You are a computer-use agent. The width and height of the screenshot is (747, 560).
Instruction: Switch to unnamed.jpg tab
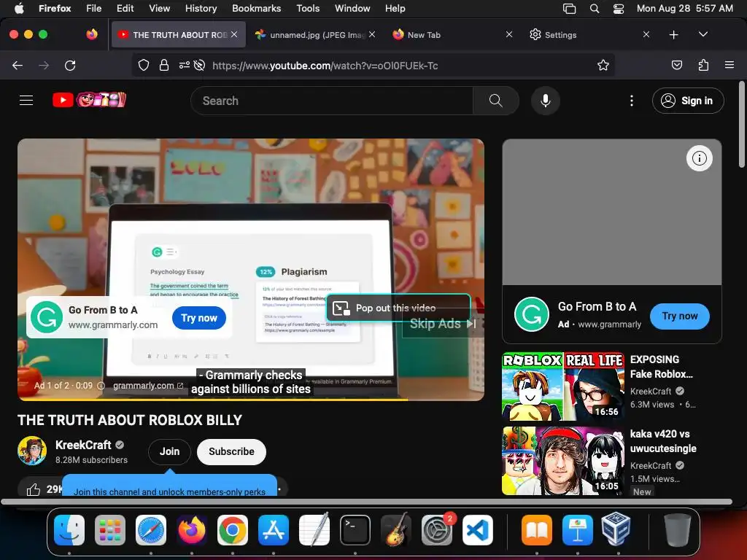point(314,35)
